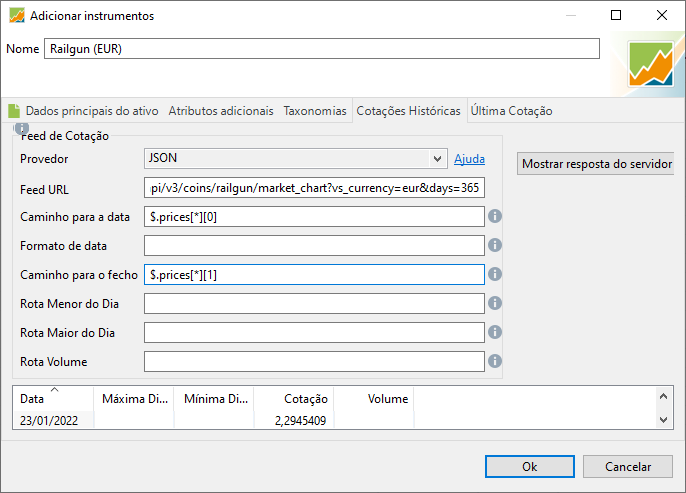This screenshot has width=686, height=493.
Task: Click info icon beside Caminho para o fecho
Action: point(495,274)
